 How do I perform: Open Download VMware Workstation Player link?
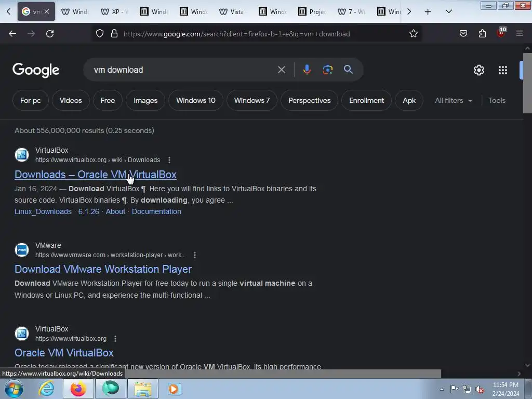pyautogui.click(x=103, y=269)
